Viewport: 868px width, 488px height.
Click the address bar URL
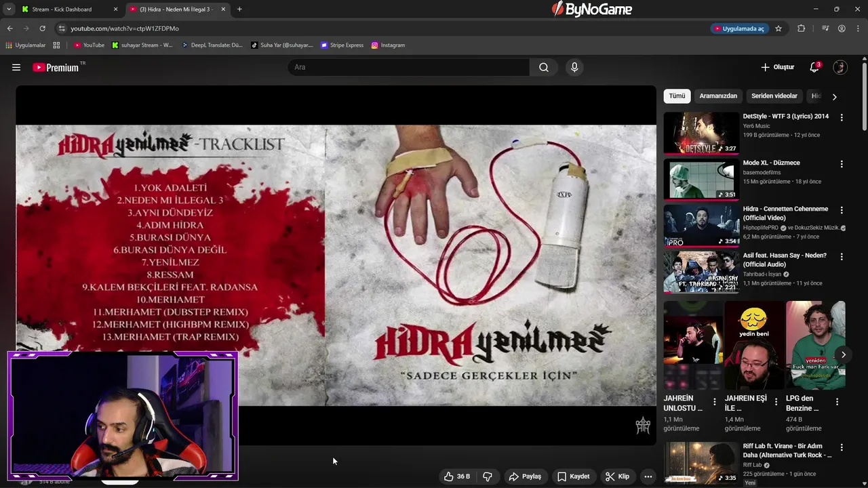click(x=125, y=28)
